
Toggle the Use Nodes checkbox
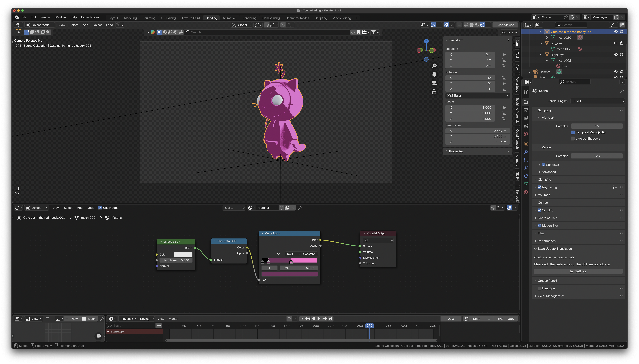coord(100,208)
